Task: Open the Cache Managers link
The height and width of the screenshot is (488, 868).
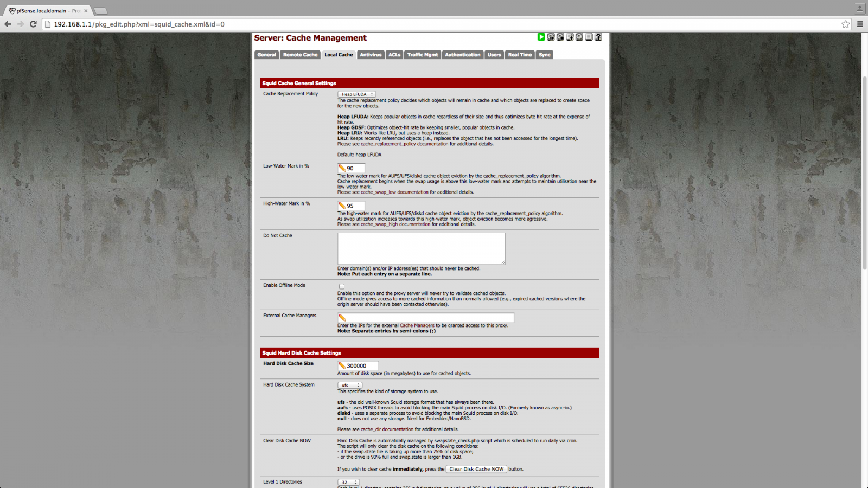Action: [417, 326]
